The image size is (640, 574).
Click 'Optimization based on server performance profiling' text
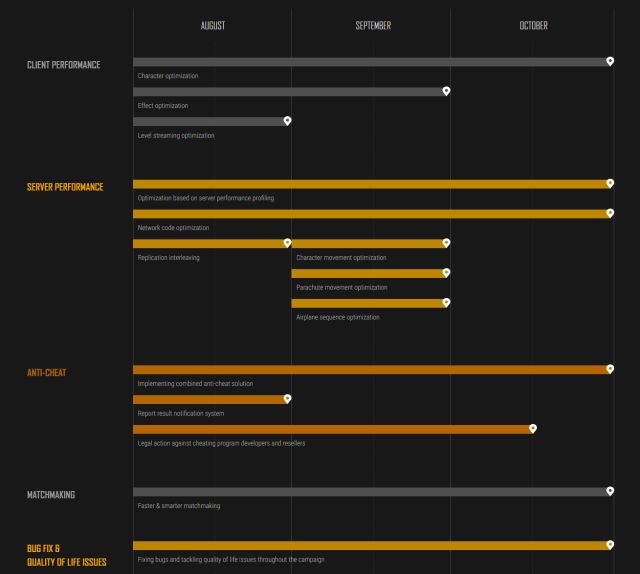(x=206, y=198)
